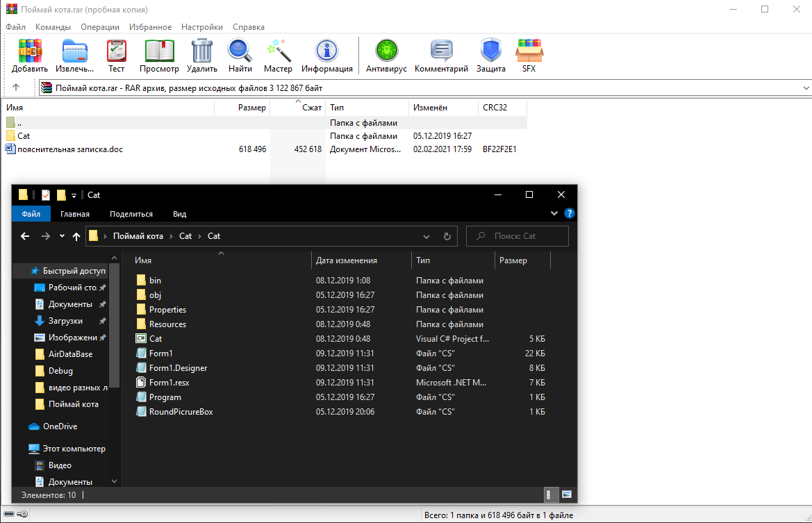
Task: Expand the Explorer ribbon chevron
Action: click(x=554, y=214)
